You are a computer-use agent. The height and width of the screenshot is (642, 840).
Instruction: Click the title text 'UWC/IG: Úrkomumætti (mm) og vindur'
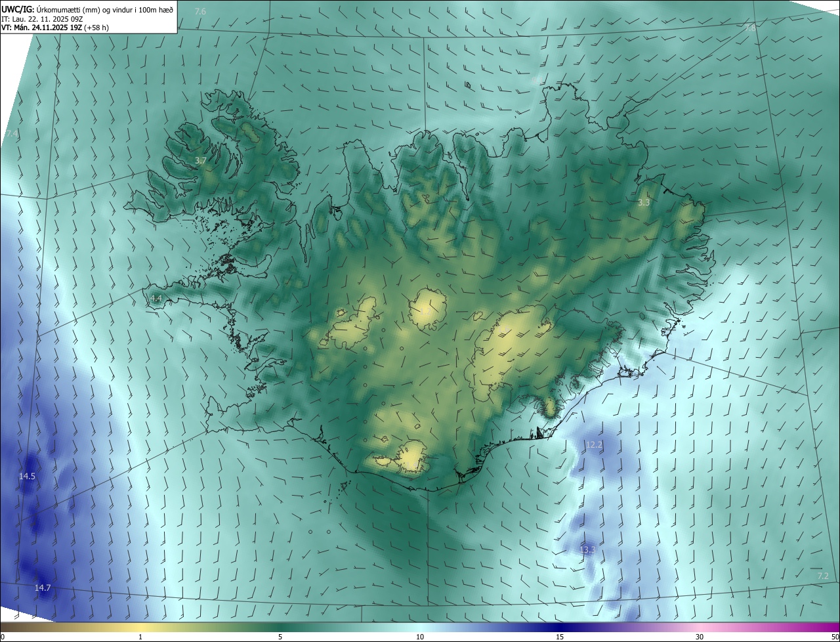(66, 9)
